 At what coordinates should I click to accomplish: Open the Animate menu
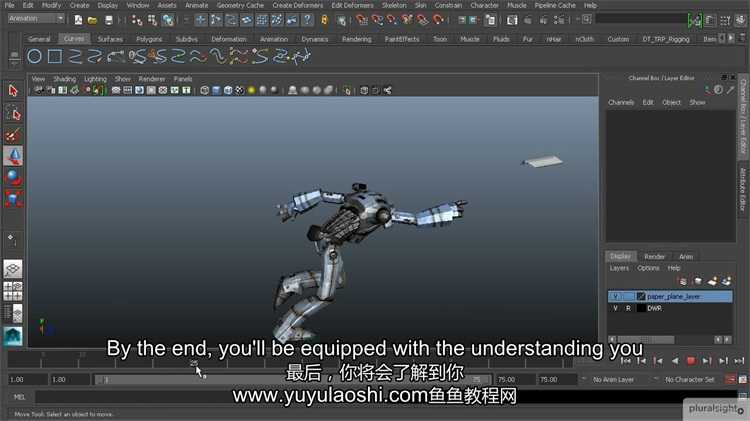[197, 5]
